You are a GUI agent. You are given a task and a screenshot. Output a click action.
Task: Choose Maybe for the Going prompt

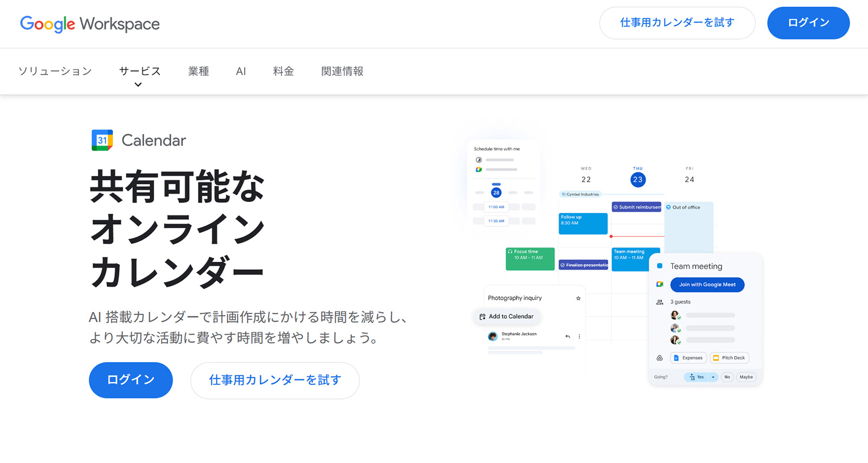(x=746, y=377)
